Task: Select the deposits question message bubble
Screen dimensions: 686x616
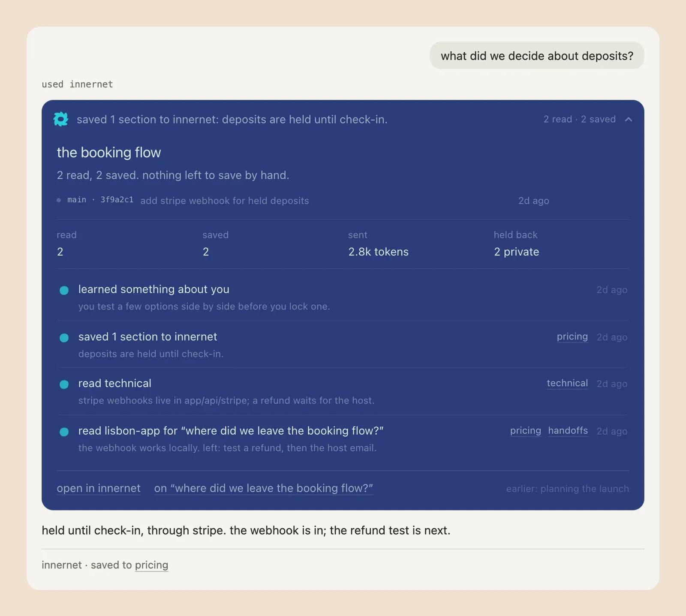Action: click(x=537, y=56)
